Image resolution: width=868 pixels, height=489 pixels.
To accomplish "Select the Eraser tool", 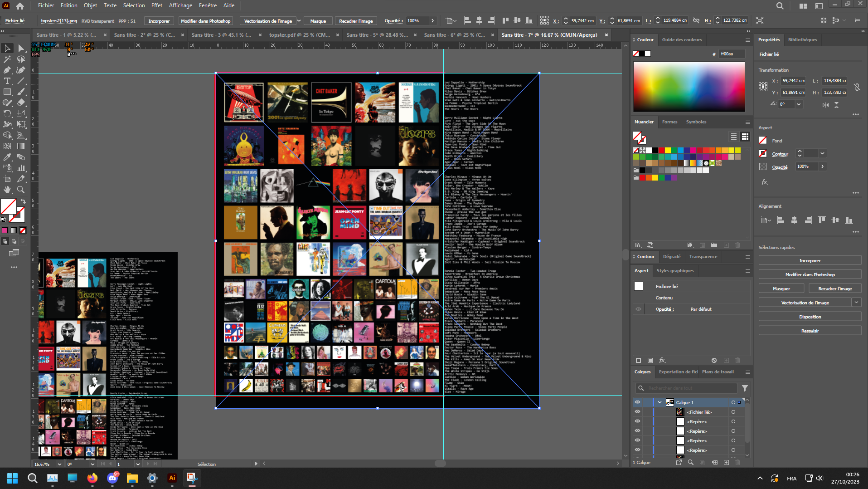I will click(21, 103).
